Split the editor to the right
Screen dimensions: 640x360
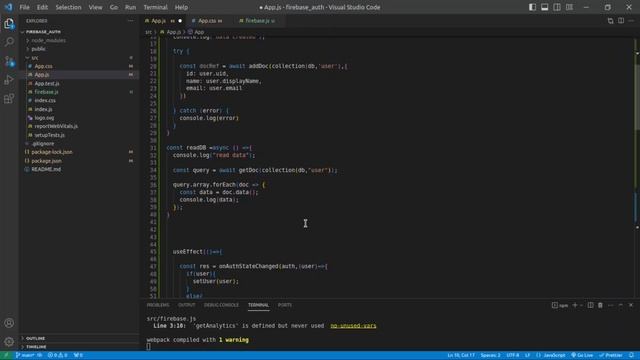621,21
